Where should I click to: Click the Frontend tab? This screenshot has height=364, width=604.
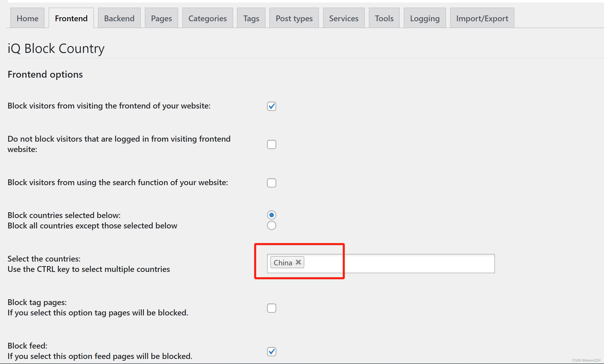[72, 18]
